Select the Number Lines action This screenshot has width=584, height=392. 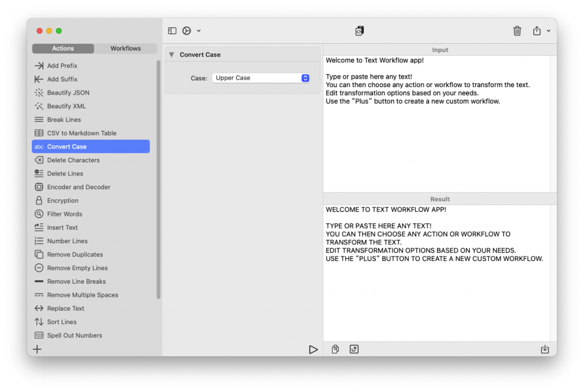(91, 241)
